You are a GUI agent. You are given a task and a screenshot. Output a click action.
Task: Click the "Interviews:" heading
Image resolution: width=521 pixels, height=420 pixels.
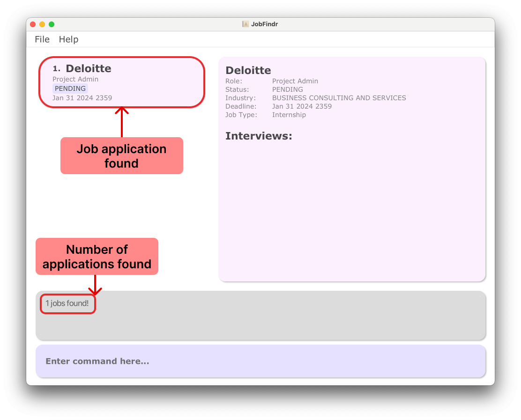click(259, 136)
